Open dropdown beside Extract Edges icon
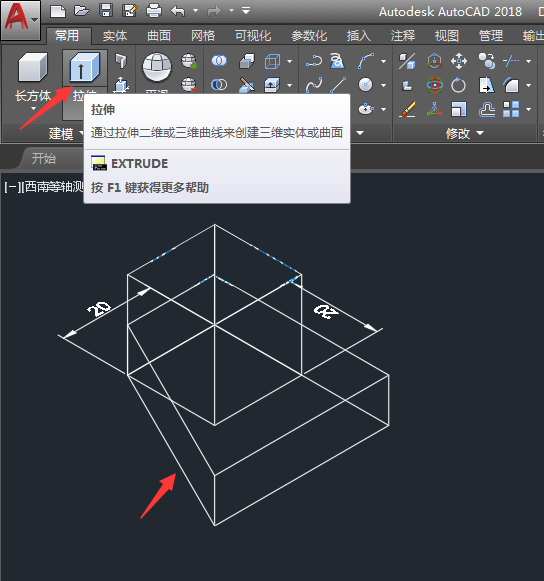This screenshot has height=581, width=544. pos(290,61)
